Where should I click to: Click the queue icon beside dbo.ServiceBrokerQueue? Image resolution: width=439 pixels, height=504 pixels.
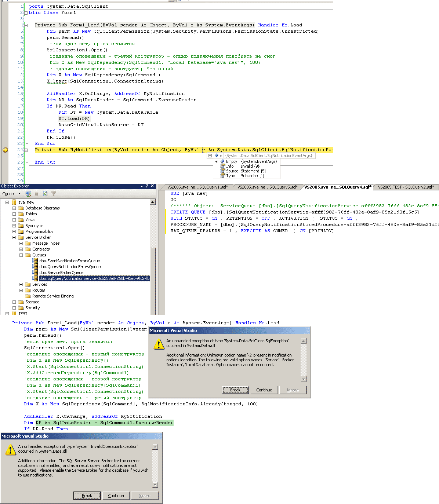pos(35,273)
